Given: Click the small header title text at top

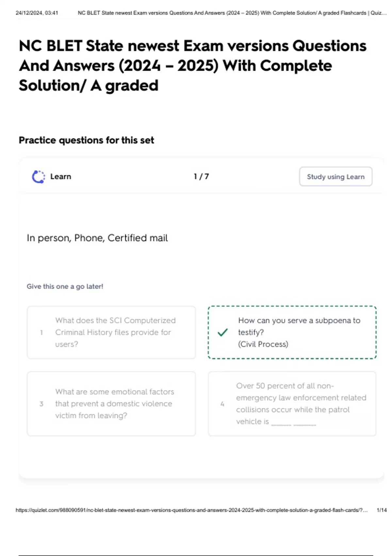Looking at the screenshot, I should tap(232, 13).
